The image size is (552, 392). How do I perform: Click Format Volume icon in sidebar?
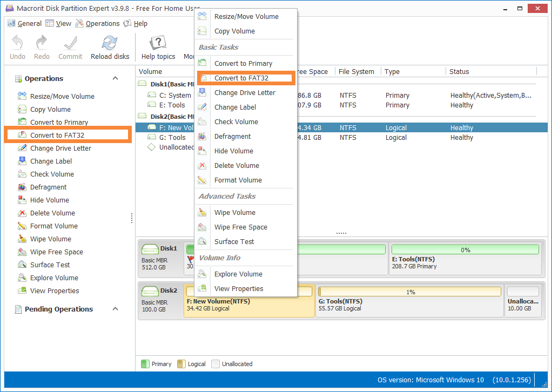pyautogui.click(x=22, y=226)
